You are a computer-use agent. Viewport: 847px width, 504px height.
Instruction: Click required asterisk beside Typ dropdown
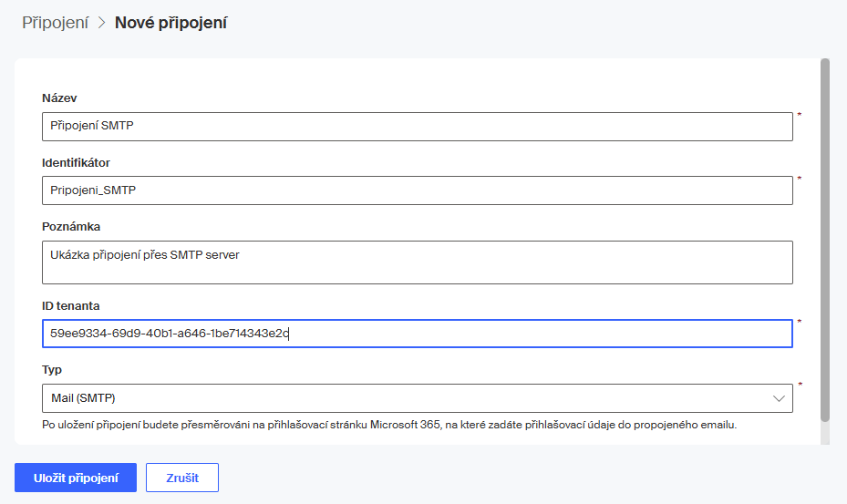coord(800,386)
